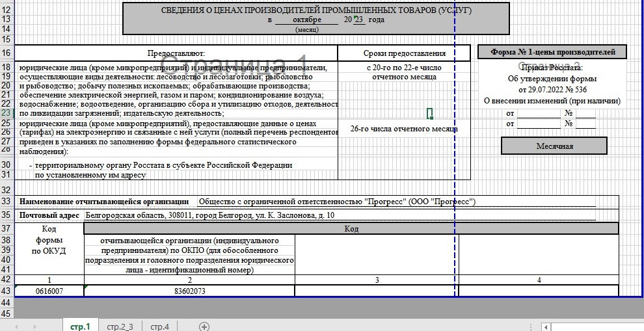This screenshot has height=331, width=644.
Task: Select row header 43
Action: tap(7, 290)
